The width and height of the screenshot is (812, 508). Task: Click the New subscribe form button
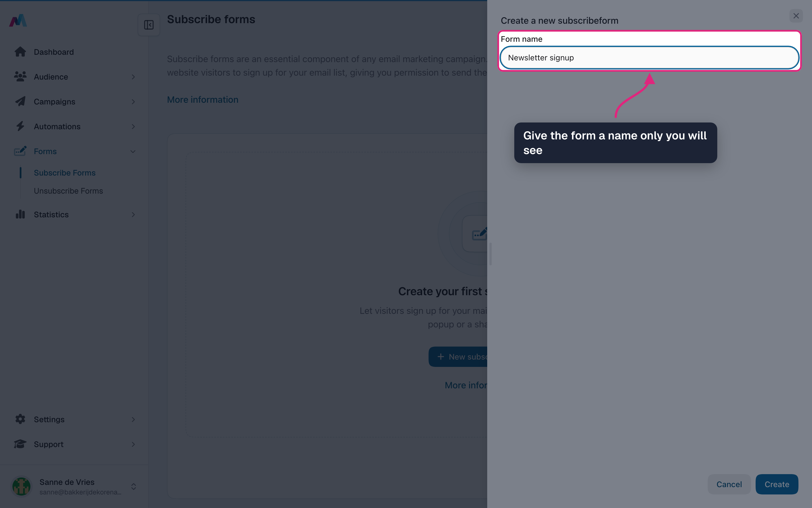click(458, 356)
